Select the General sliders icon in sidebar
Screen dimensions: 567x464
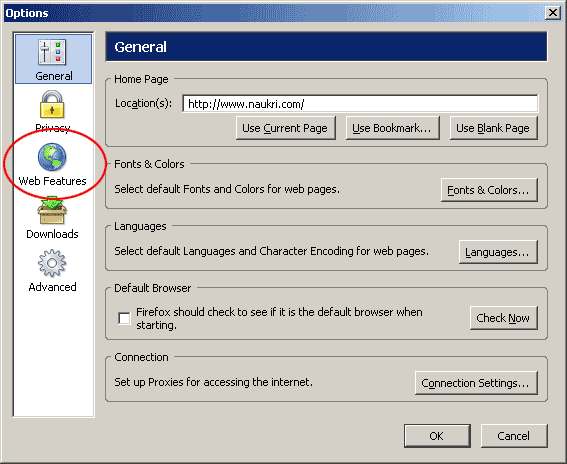(x=52, y=52)
